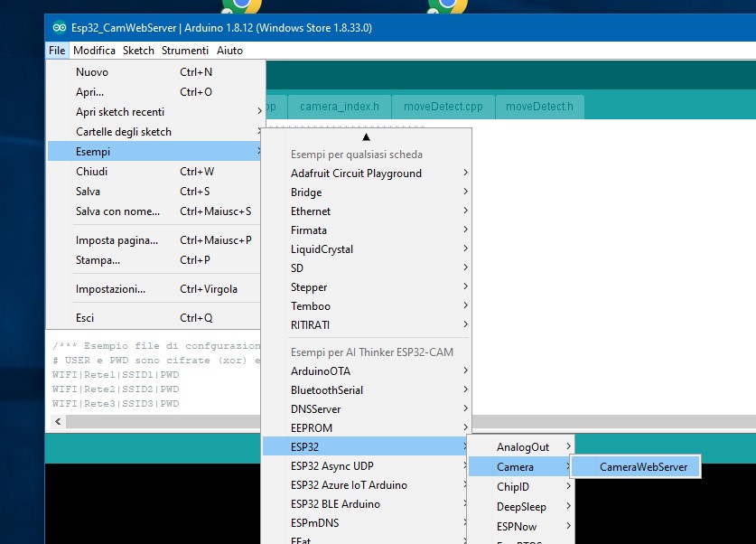Expand the RITIRATI examples submenu
This screenshot has height=544, width=756.
coord(367,325)
